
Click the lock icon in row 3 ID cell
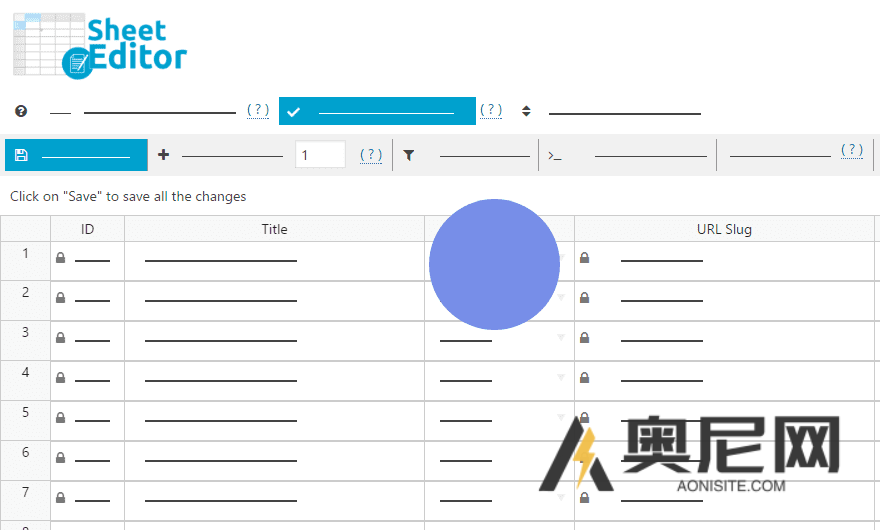61,337
